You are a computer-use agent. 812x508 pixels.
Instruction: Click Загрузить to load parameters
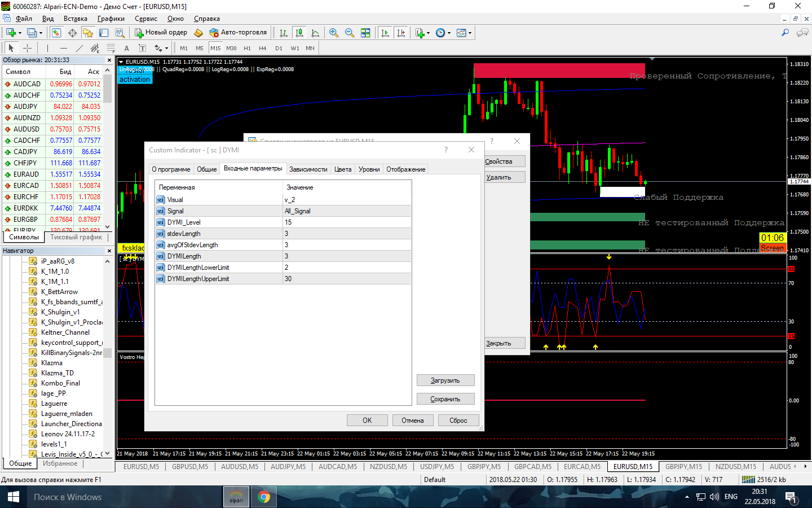click(x=445, y=380)
